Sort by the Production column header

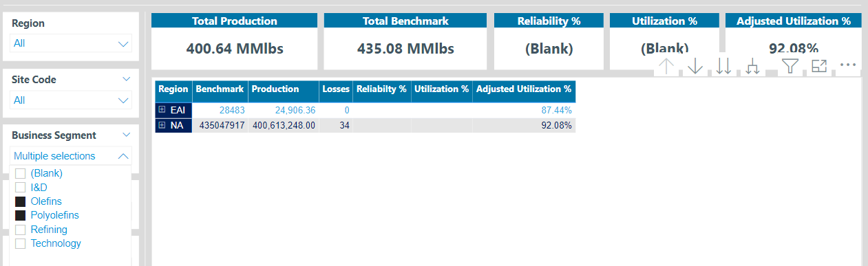[x=284, y=89]
